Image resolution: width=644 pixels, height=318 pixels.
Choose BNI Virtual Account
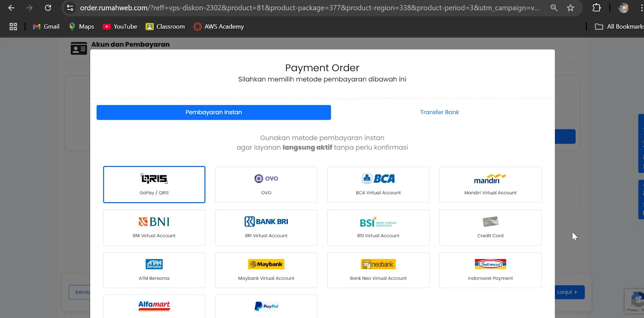click(x=154, y=228)
